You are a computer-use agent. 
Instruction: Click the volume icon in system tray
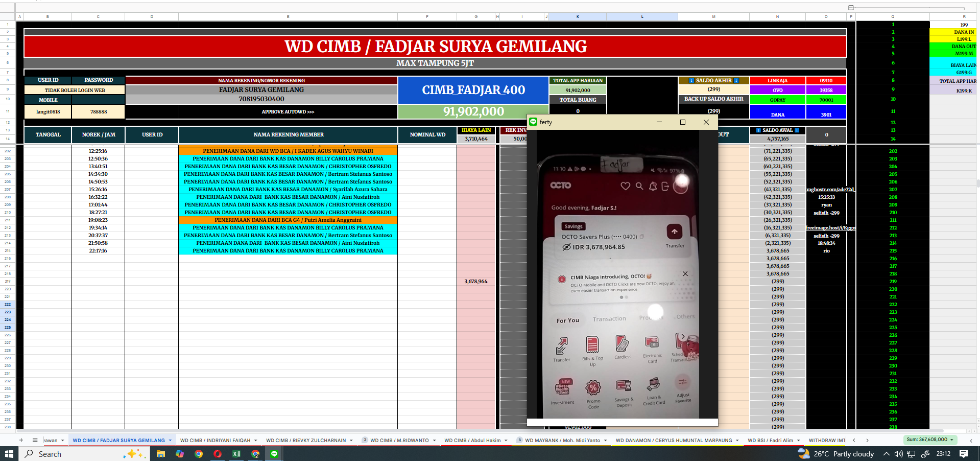[x=899, y=454]
